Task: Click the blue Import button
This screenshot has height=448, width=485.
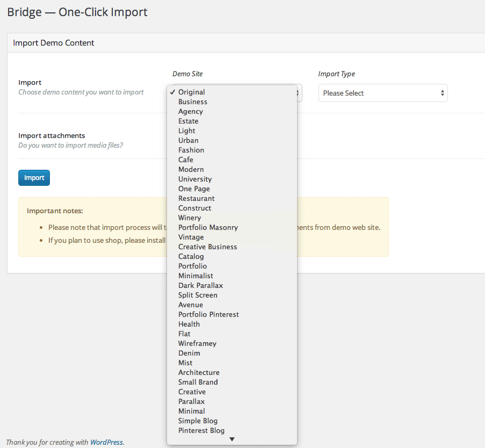Action: tap(34, 178)
